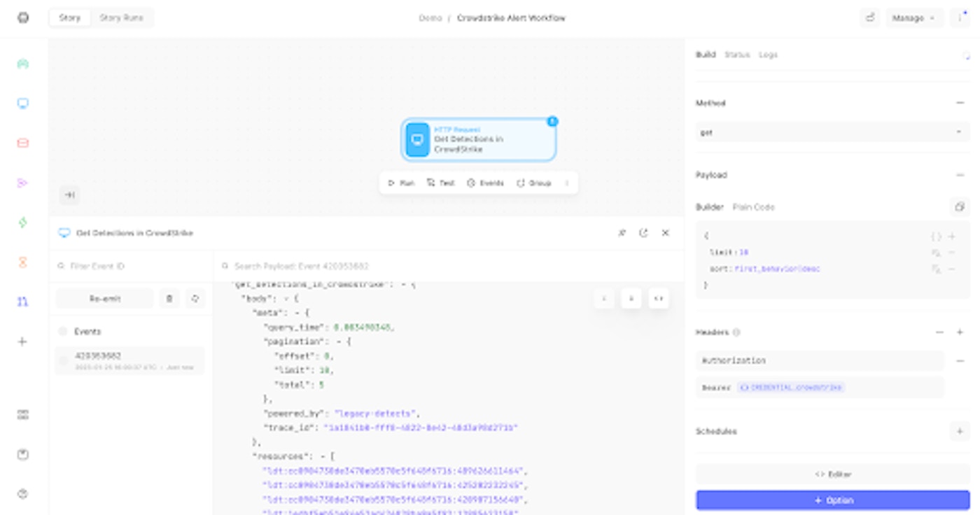
Task: Switch to the Status tab
Action: 737,55
